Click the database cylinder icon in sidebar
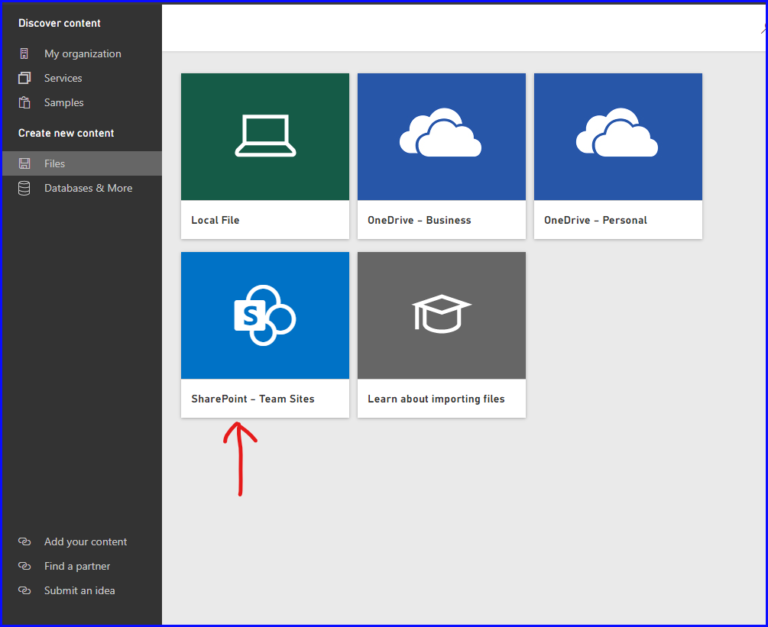This screenshot has height=627, width=768. point(25,188)
